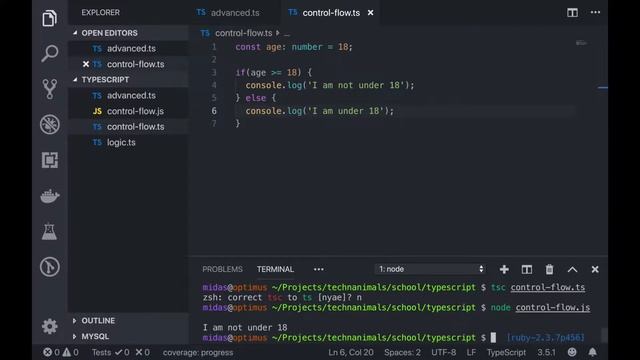640x360 pixels.
Task: Kill the terminal with trash icon
Action: click(x=549, y=269)
